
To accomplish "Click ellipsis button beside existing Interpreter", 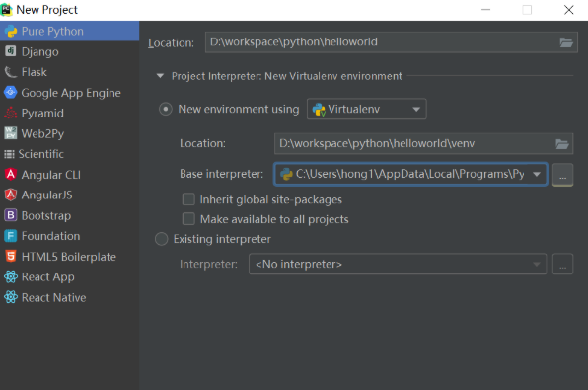I will (x=563, y=265).
